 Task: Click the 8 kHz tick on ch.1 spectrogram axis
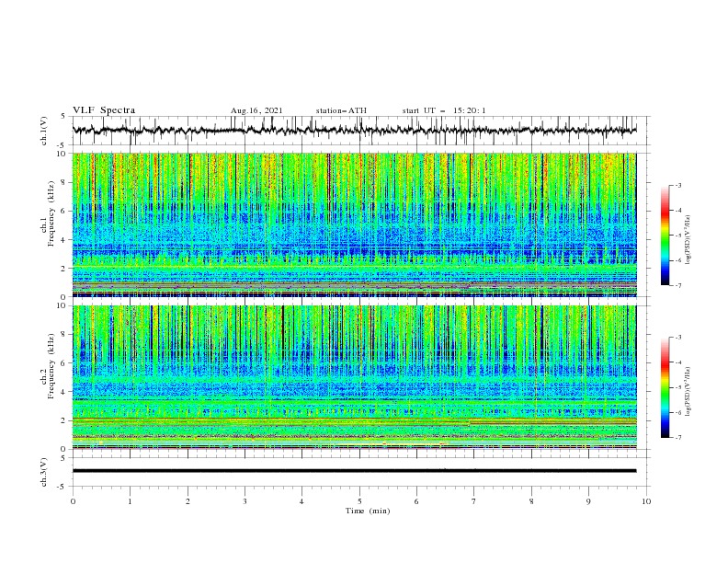[64, 182]
